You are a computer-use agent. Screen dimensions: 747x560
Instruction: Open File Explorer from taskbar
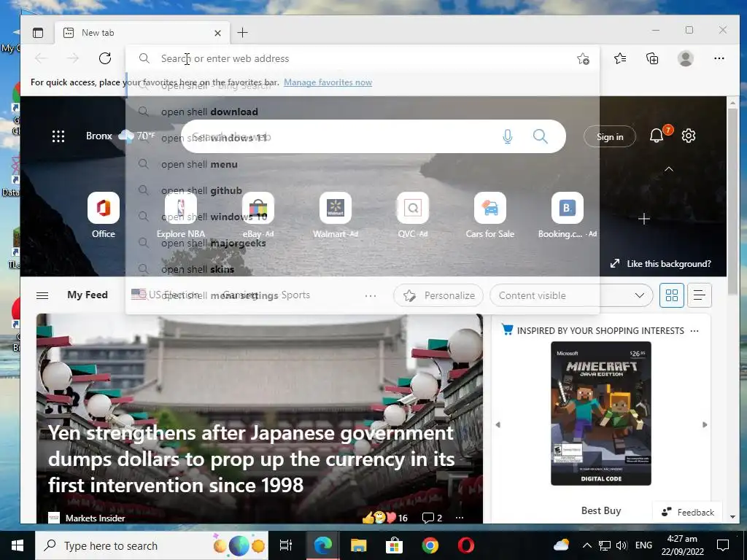coord(358,545)
